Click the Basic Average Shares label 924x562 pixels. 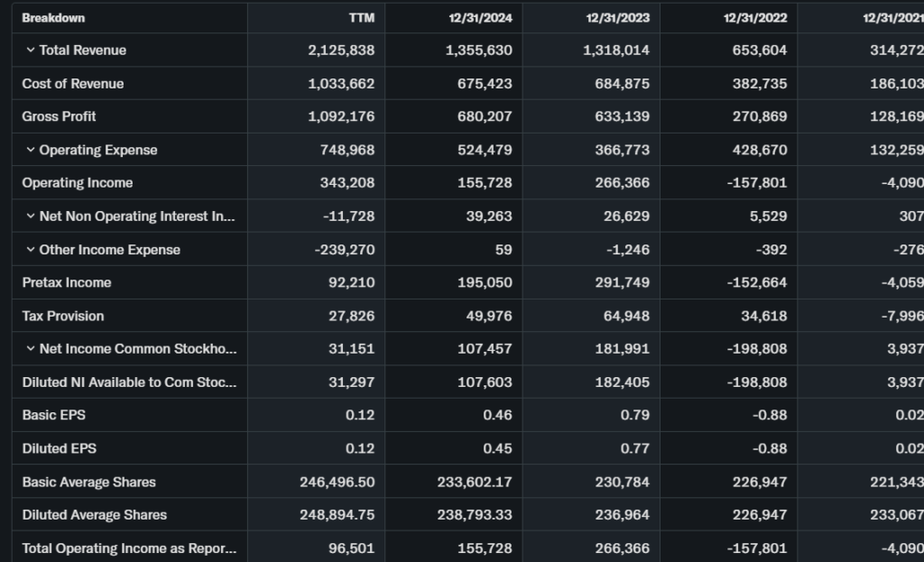pyautogui.click(x=89, y=482)
